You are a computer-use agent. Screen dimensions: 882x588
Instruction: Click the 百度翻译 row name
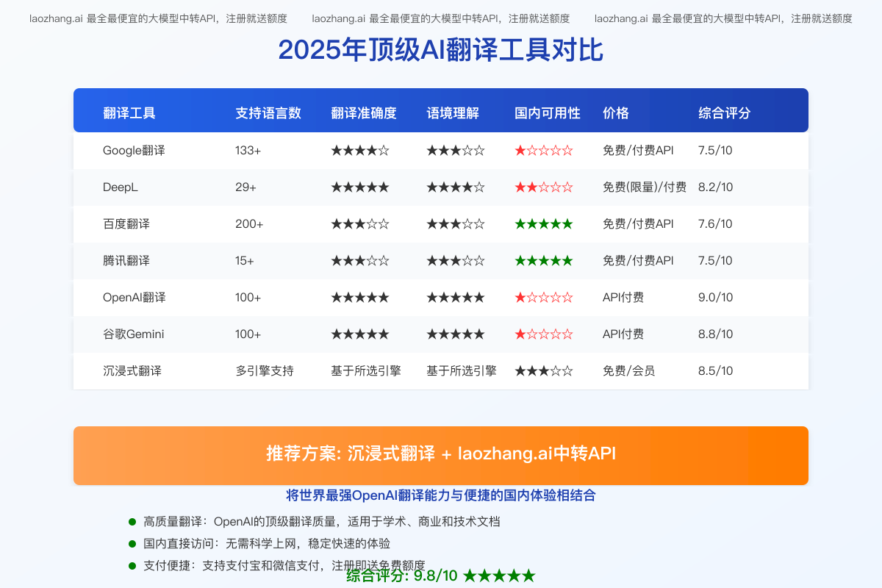(x=126, y=224)
